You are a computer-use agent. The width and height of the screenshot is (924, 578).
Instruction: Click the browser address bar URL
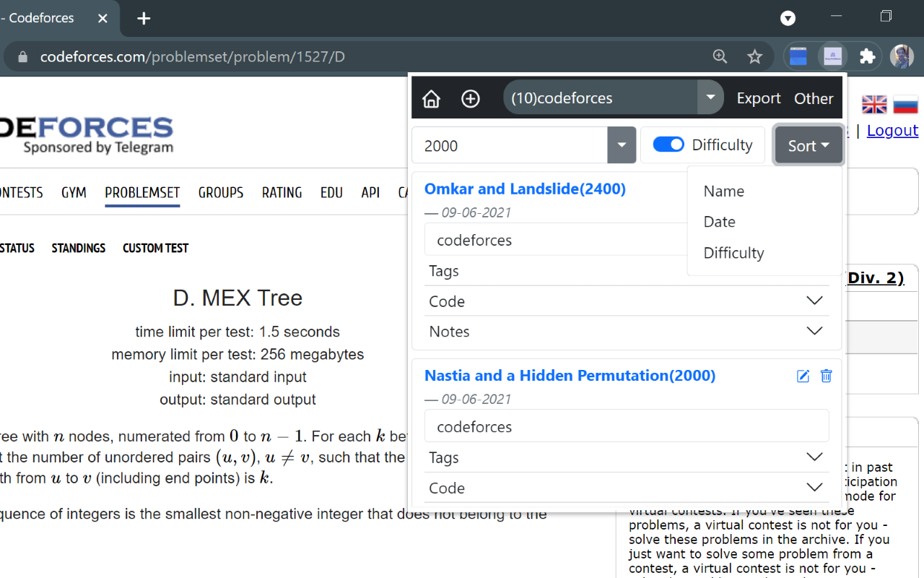point(192,56)
